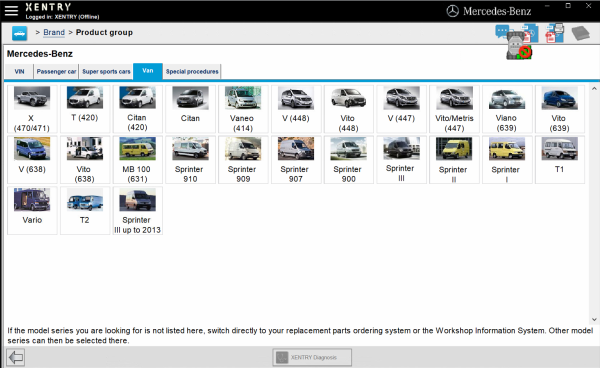This screenshot has width=600, height=368.
Task: Follow the Brand breadcrumb link
Action: click(54, 32)
